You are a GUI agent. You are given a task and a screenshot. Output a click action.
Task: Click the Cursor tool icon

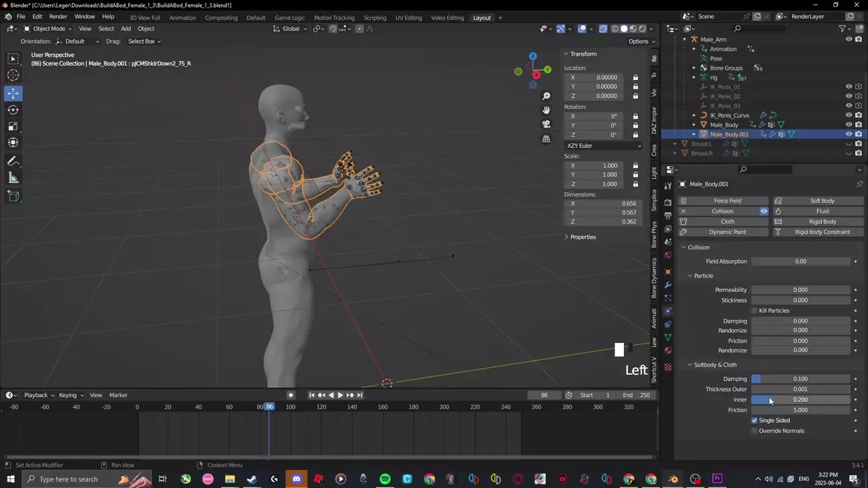[x=13, y=76]
